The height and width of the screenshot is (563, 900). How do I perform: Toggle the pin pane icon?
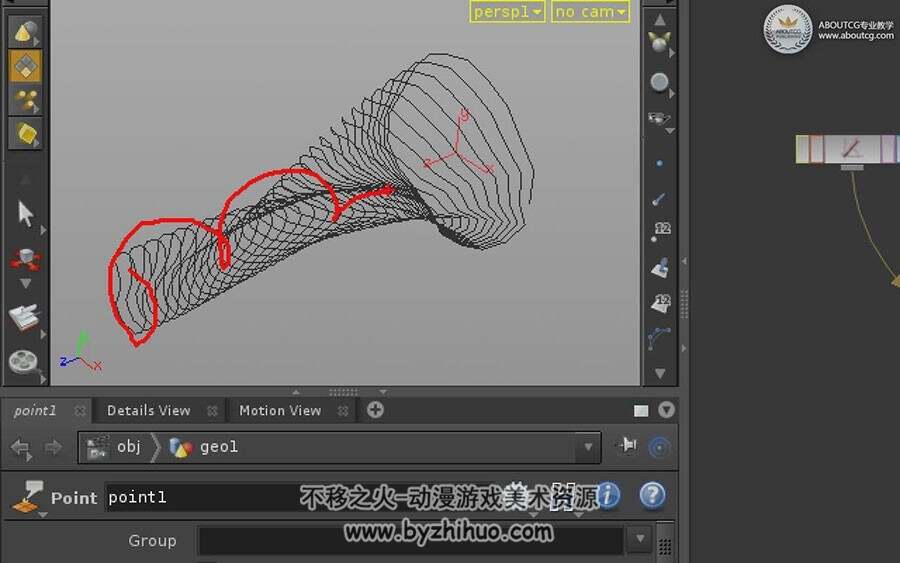[x=627, y=446]
